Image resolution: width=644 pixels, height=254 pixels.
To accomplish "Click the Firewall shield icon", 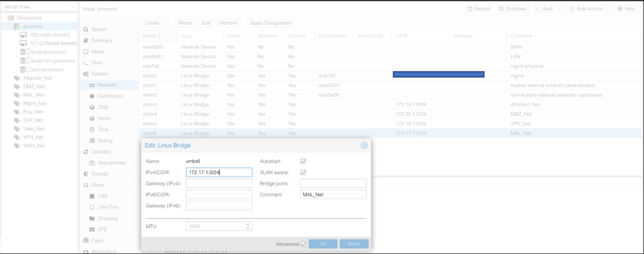I will (x=86, y=173).
